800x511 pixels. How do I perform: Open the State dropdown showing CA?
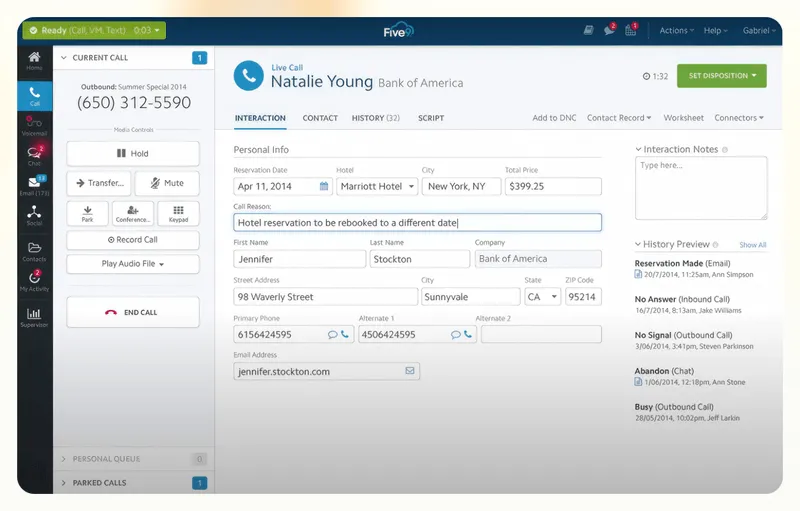click(x=543, y=297)
